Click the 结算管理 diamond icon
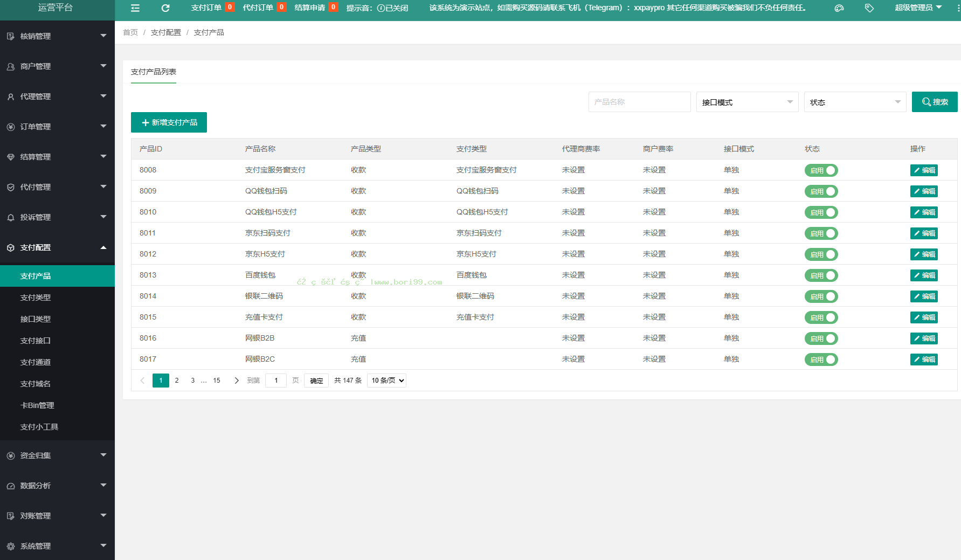 pos(11,157)
